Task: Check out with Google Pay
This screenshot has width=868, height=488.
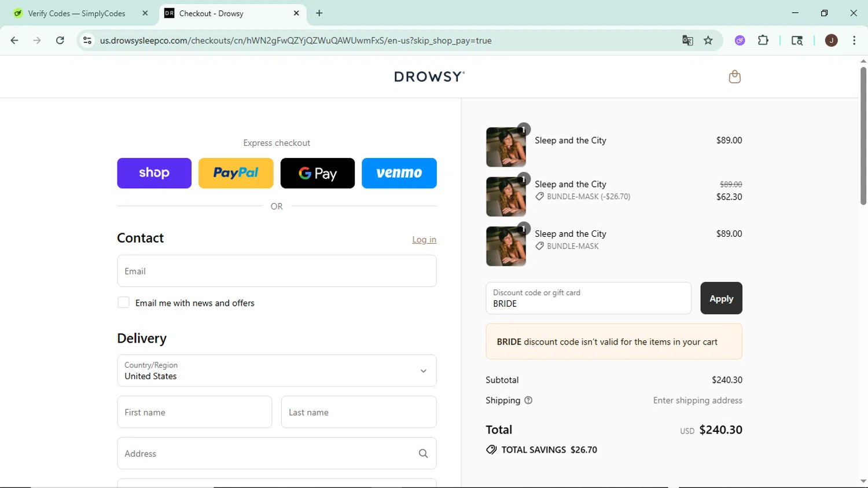Action: click(x=318, y=173)
